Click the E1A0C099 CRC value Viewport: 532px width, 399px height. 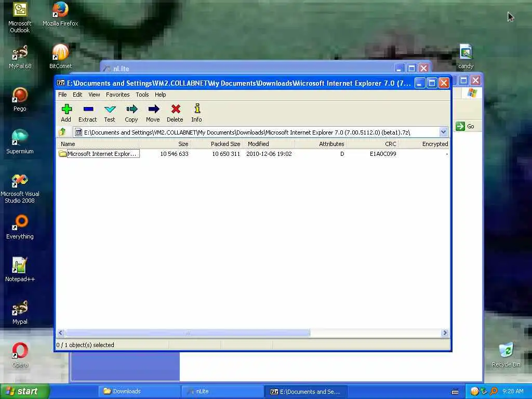383,154
